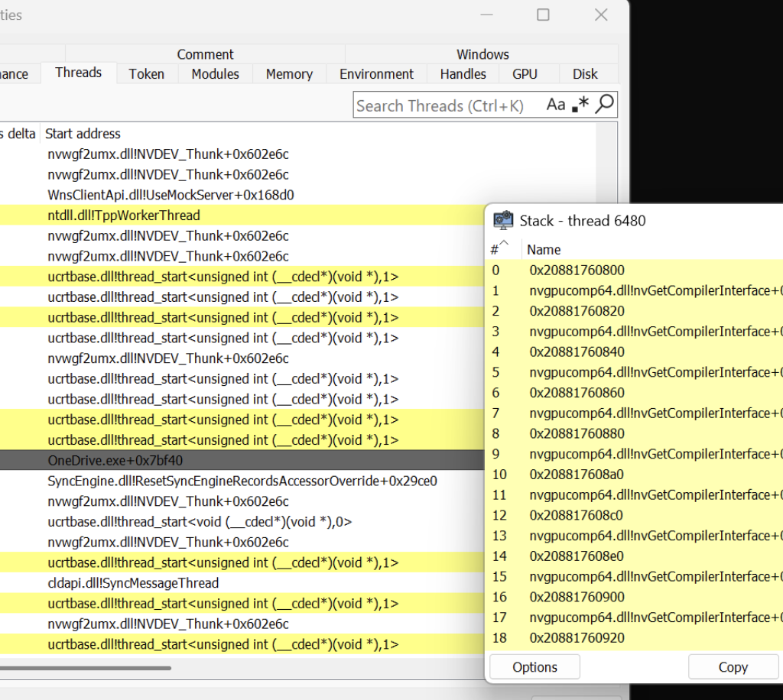Close the Properties window
The height and width of the screenshot is (700, 783).
(601, 15)
